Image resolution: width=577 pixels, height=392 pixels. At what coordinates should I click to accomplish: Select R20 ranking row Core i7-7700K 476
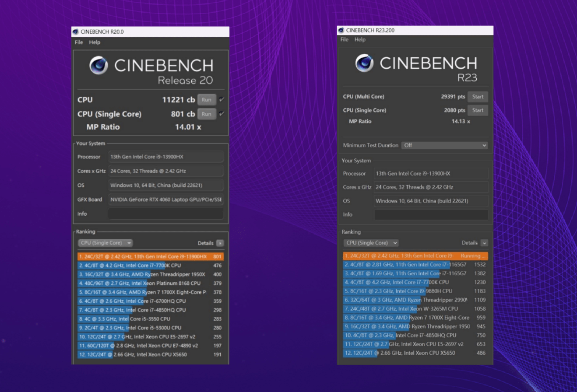pyautogui.click(x=151, y=266)
